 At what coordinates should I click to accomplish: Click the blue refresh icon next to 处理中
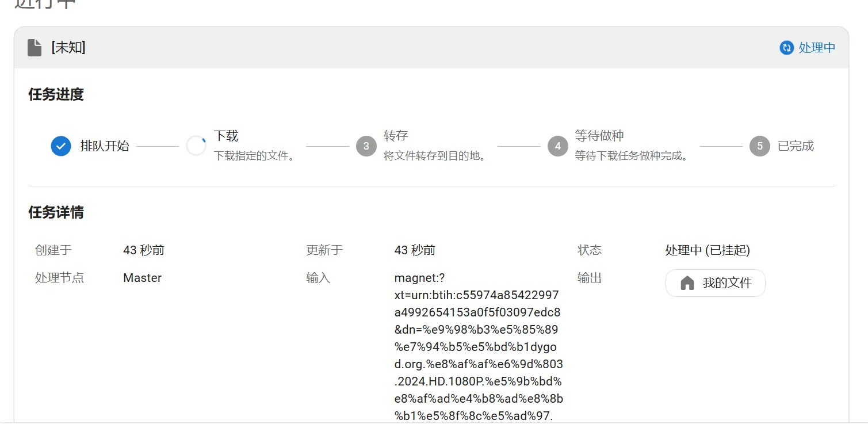coord(786,48)
